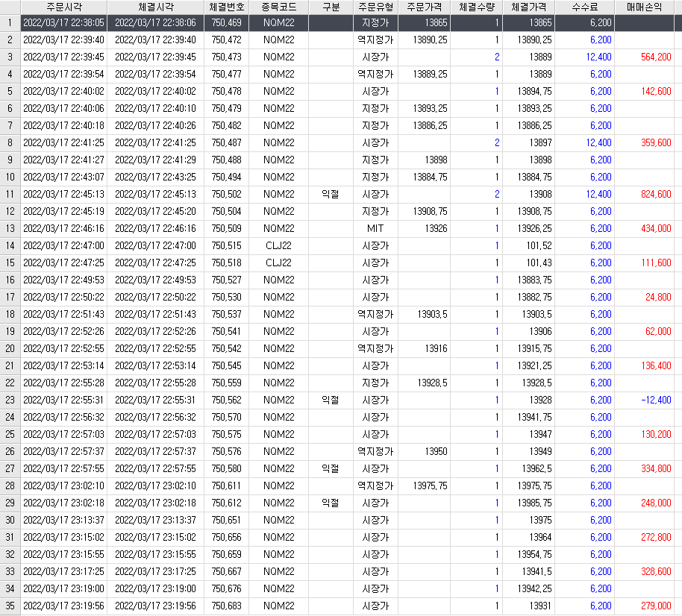Screen dimensions: 682x616
Task: Select row number 35 header
Action: pos(10,606)
